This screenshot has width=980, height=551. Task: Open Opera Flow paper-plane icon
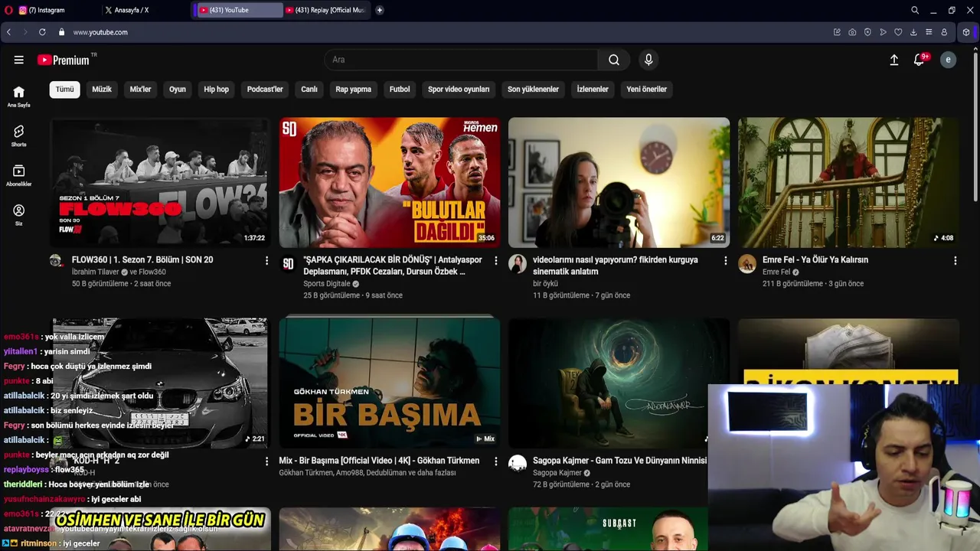click(x=883, y=32)
